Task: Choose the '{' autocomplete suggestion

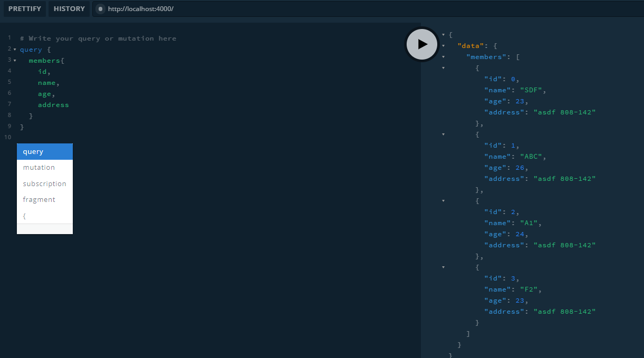Action: 45,216
